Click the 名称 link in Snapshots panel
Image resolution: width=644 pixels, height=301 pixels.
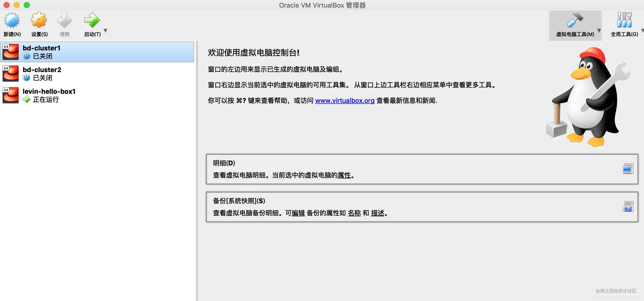(354, 213)
